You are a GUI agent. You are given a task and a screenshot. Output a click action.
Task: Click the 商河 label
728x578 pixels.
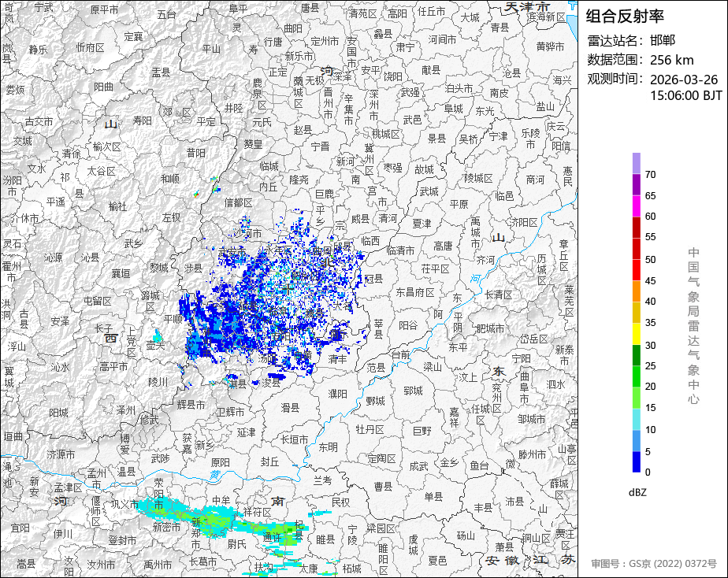point(535,179)
